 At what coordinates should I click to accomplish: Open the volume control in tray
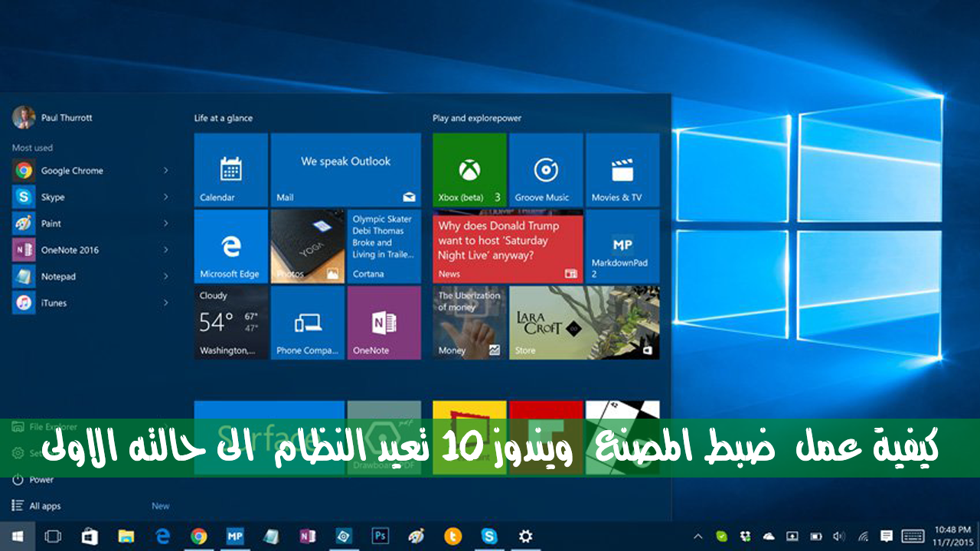[x=839, y=536]
